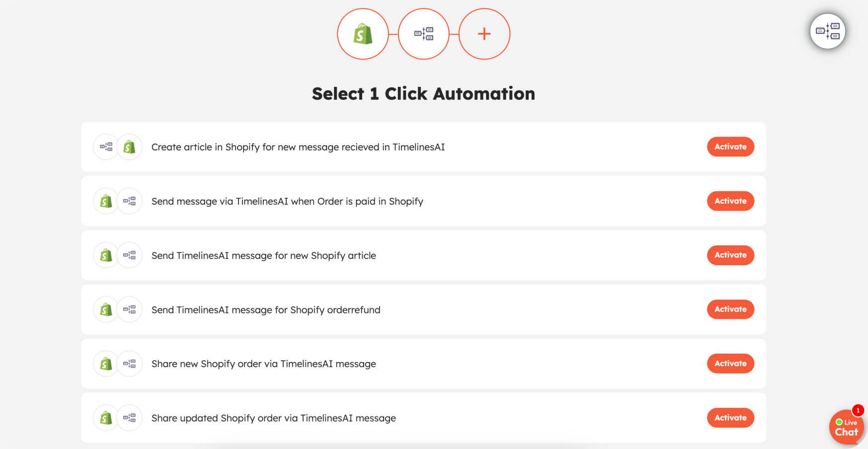Open the Live Chat widget
The width and height of the screenshot is (868, 449).
pos(847,428)
